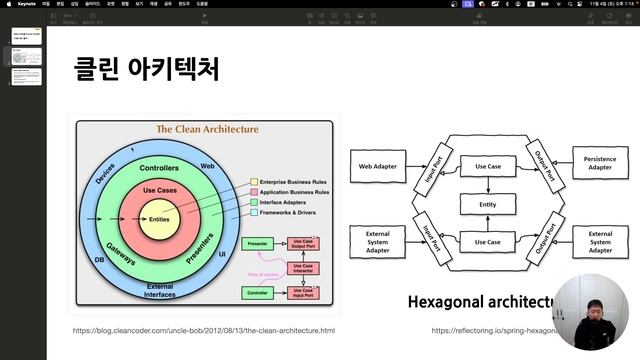
Task: Insert a text box from toolbar
Action: (x=334, y=17)
